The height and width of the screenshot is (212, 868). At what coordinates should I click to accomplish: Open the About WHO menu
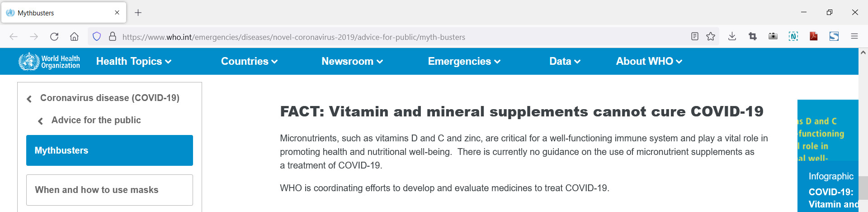649,62
